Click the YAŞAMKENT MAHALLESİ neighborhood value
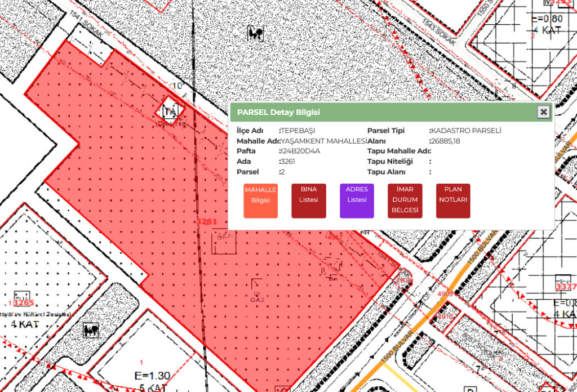This screenshot has width=577, height=392. tap(324, 141)
